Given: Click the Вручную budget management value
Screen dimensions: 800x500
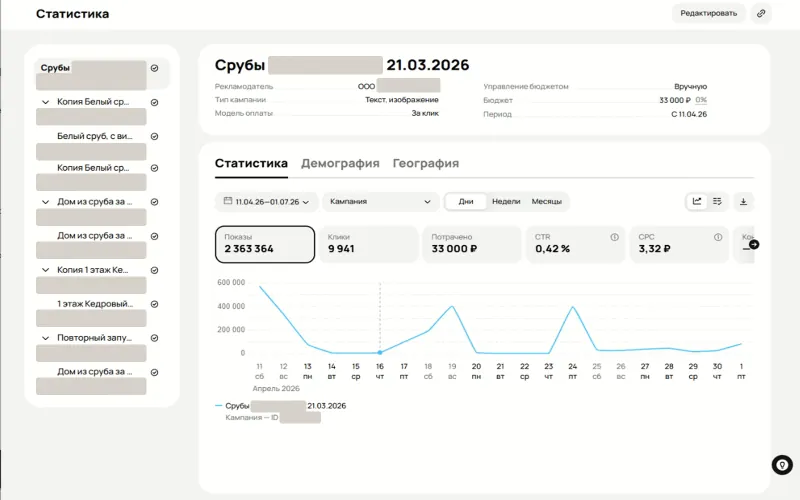Looking at the screenshot, I should point(690,87).
